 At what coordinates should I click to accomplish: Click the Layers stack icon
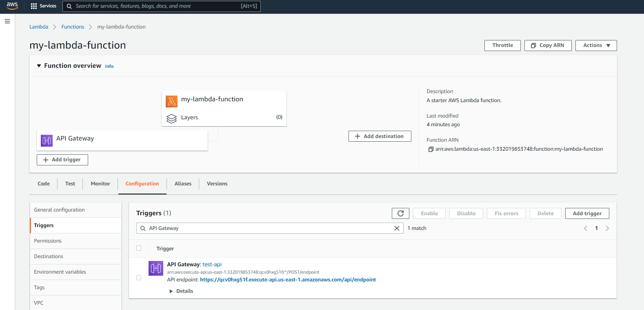(x=171, y=118)
